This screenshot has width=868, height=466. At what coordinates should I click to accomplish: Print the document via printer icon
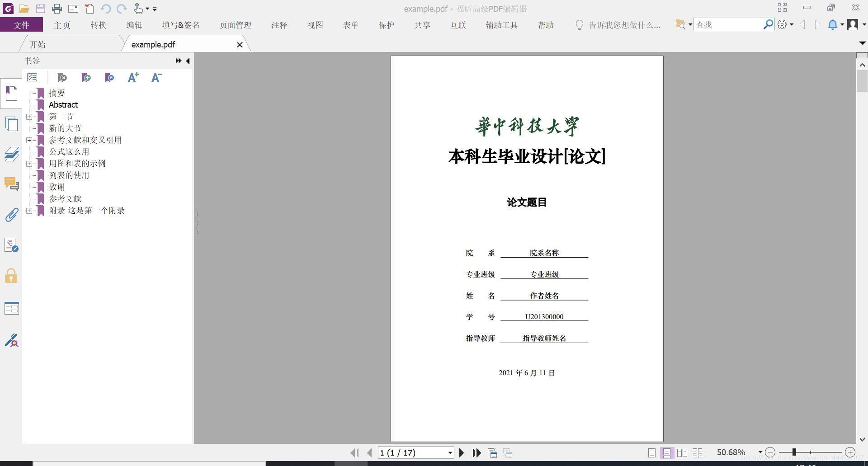click(57, 9)
